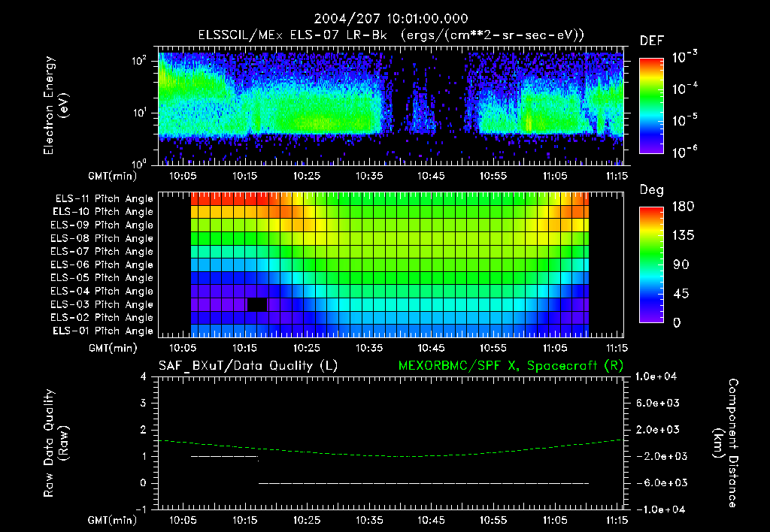Click the 'DEF' color bar label

(x=652, y=41)
